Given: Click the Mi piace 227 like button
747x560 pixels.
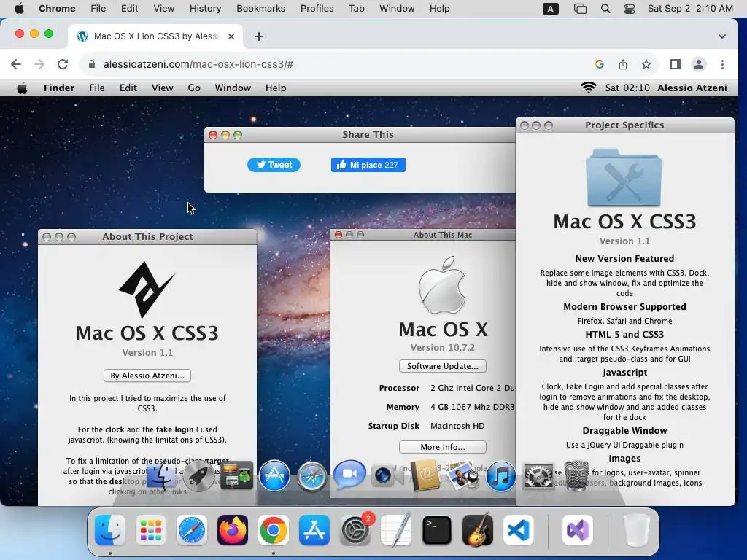Looking at the screenshot, I should [x=368, y=165].
